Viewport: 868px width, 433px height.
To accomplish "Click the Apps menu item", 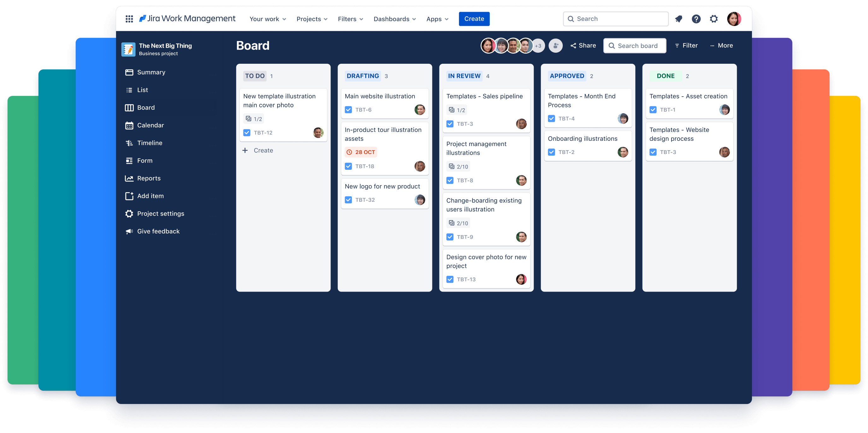I will 437,18.
